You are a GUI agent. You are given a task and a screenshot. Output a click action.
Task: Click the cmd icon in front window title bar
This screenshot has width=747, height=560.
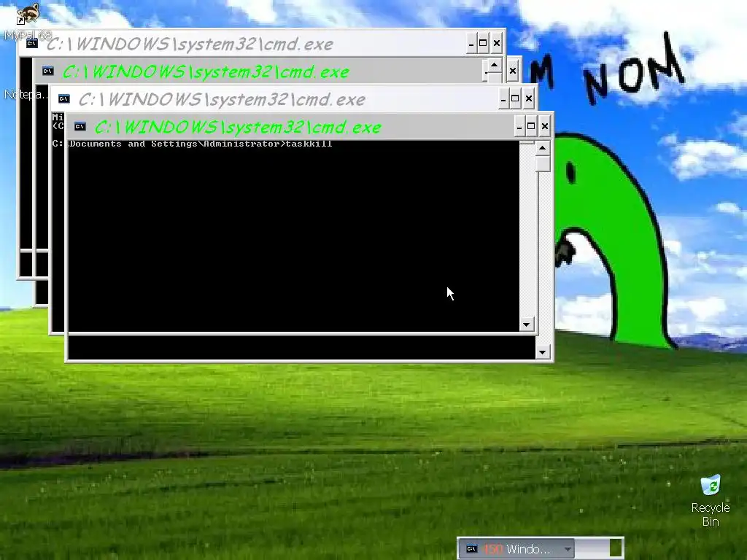[x=80, y=126]
